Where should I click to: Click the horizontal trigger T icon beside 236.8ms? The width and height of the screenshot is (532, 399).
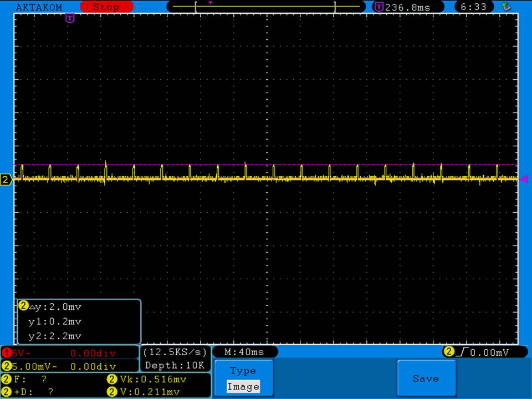coord(378,7)
